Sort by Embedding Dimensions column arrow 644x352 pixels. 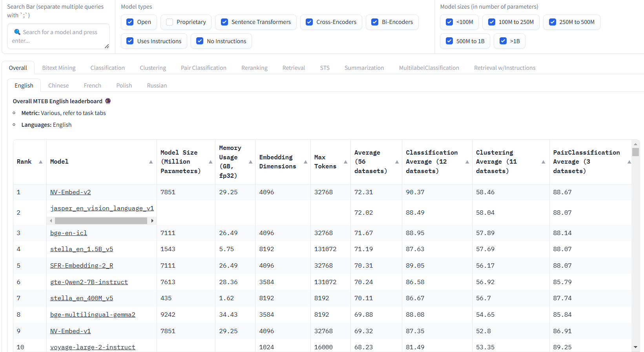point(305,162)
